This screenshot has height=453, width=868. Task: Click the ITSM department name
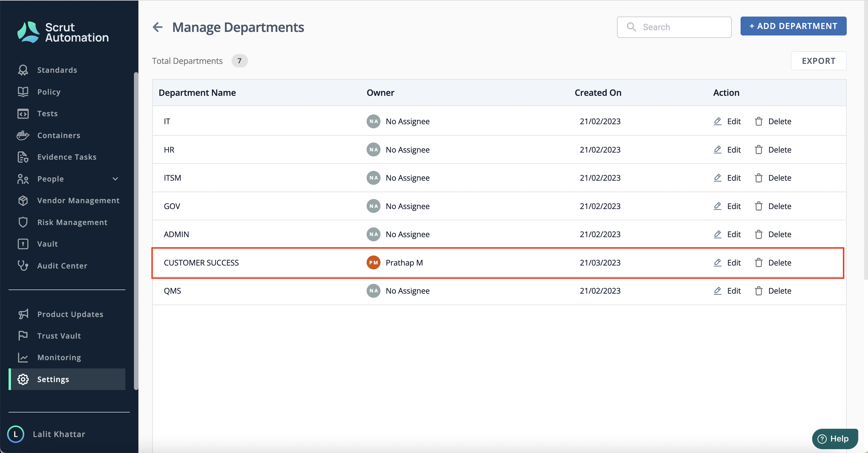tap(172, 178)
